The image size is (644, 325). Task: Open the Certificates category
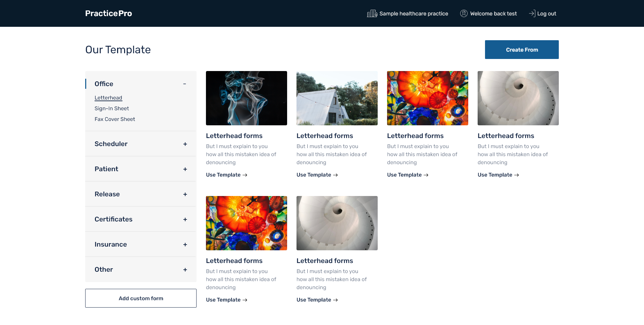[x=185, y=219]
